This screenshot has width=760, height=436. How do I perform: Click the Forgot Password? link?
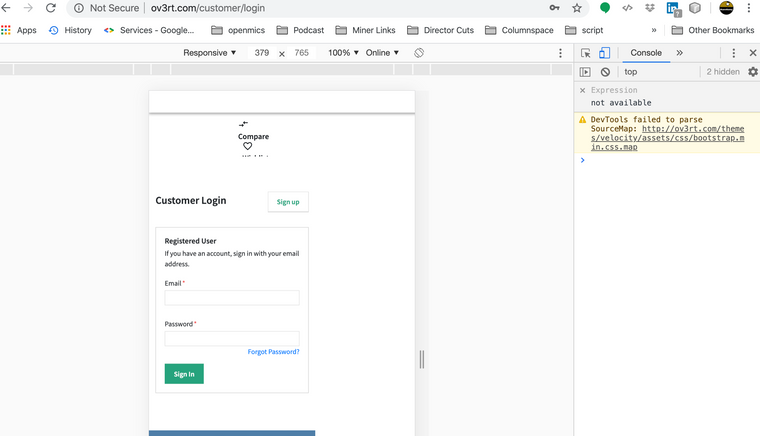click(x=273, y=351)
